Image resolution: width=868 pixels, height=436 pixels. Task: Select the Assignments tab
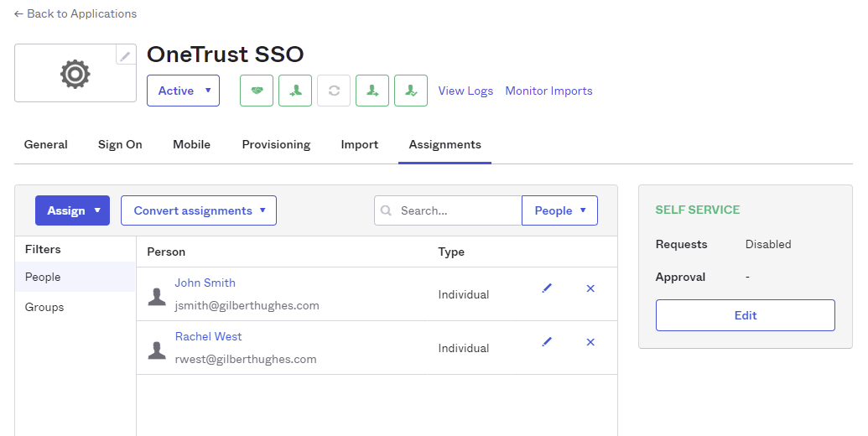pyautogui.click(x=445, y=144)
